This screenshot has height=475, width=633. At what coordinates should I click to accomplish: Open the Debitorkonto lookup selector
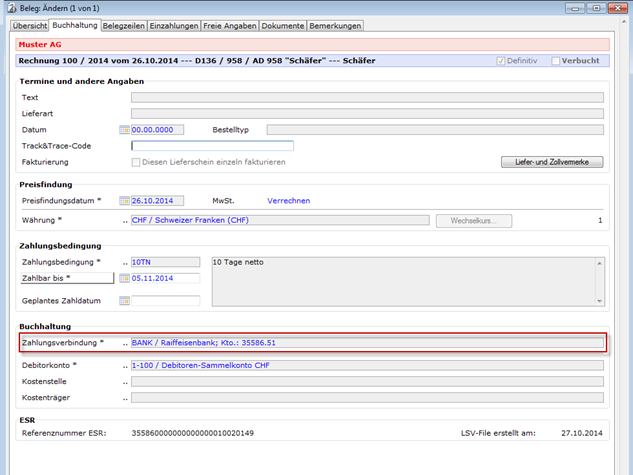(x=125, y=365)
